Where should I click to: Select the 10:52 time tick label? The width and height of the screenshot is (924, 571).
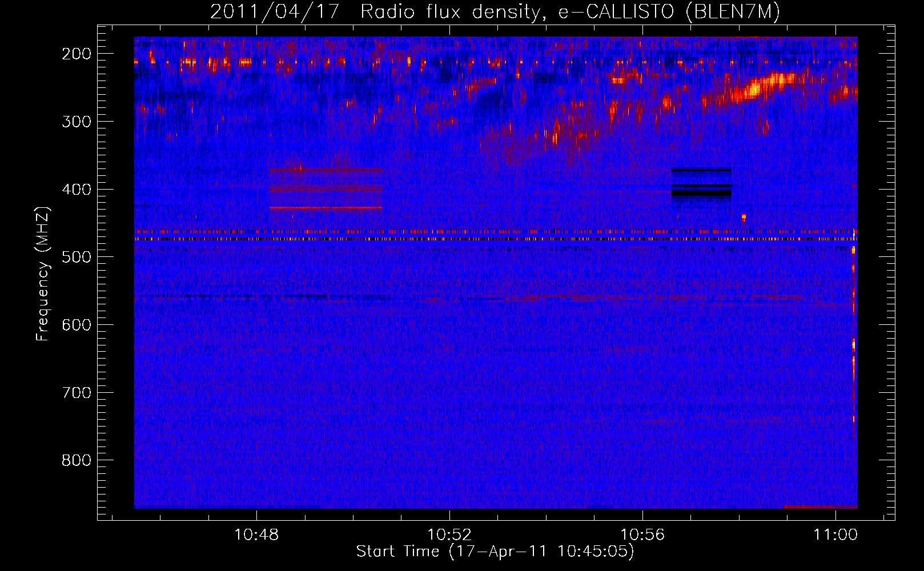(x=449, y=535)
